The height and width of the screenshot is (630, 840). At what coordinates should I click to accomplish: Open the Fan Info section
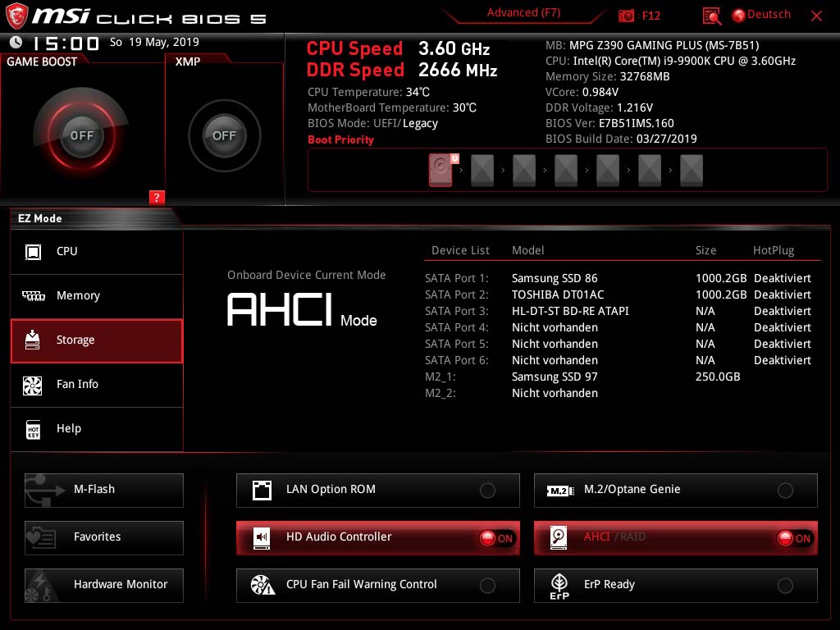pyautogui.click(x=97, y=386)
